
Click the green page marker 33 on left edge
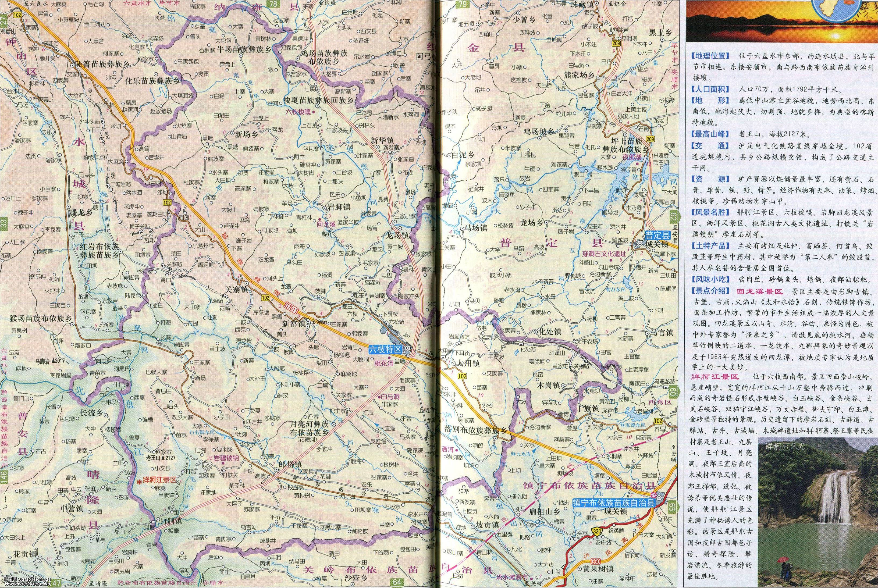pos(4,224)
